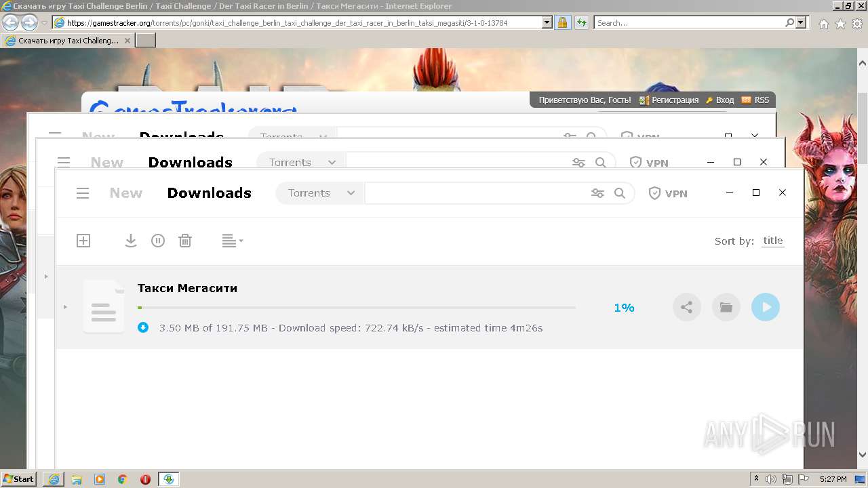Play the Такси Мегасити download
The height and width of the screenshot is (488, 868).
tap(766, 307)
